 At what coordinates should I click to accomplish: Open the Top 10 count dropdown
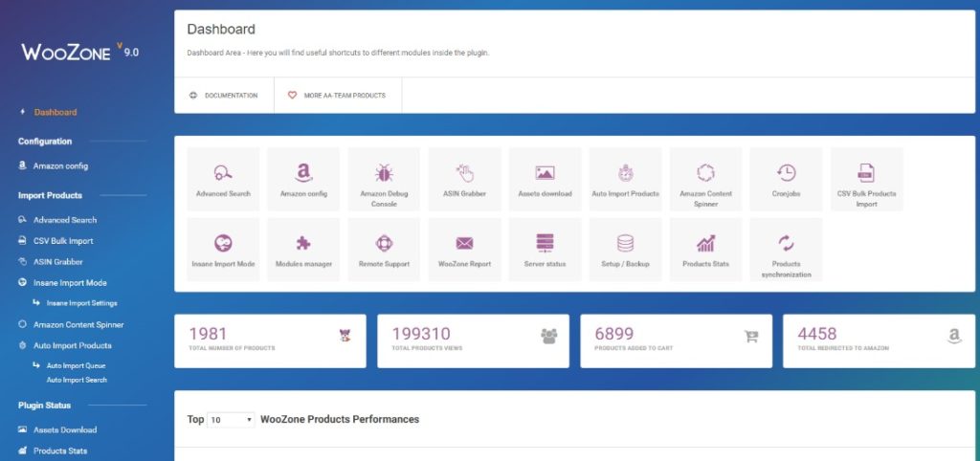[x=231, y=420]
